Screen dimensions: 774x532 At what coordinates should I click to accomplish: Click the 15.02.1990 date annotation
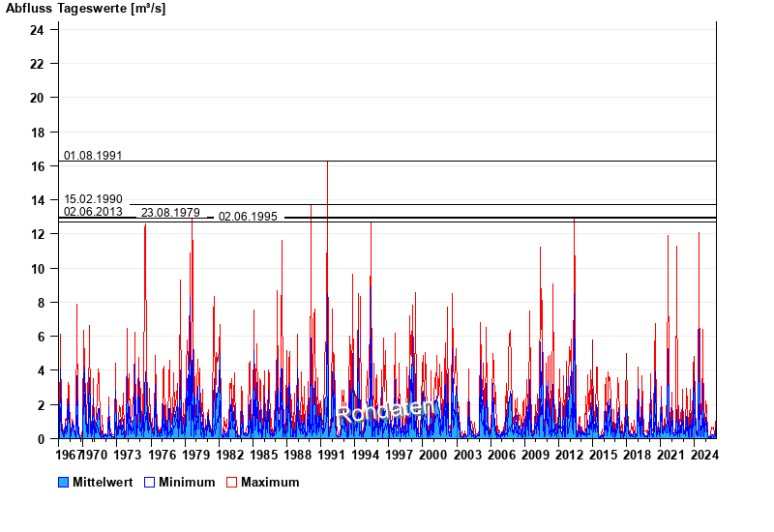pyautogui.click(x=93, y=199)
